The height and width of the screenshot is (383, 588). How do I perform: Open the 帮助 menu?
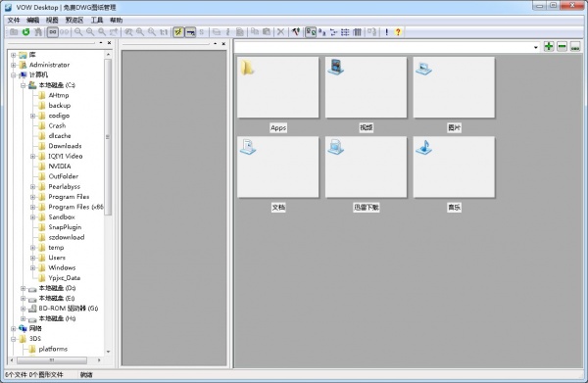click(116, 20)
